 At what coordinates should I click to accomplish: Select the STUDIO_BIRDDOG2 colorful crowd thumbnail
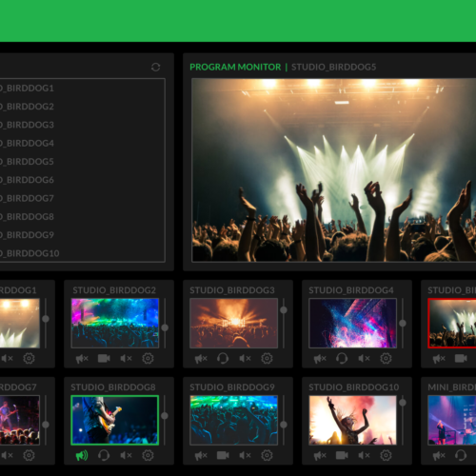115,323
